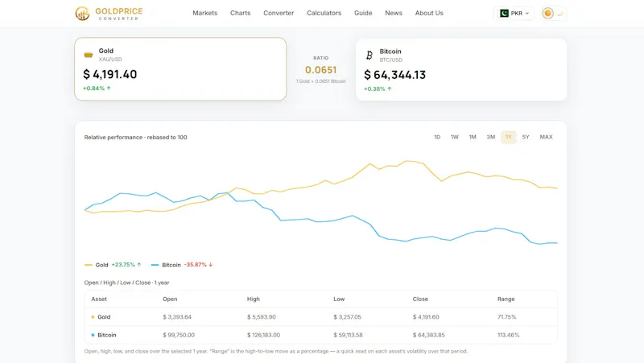The image size is (644, 363).
Task: Click Bitcoin range value 113.46%
Action: point(509,335)
